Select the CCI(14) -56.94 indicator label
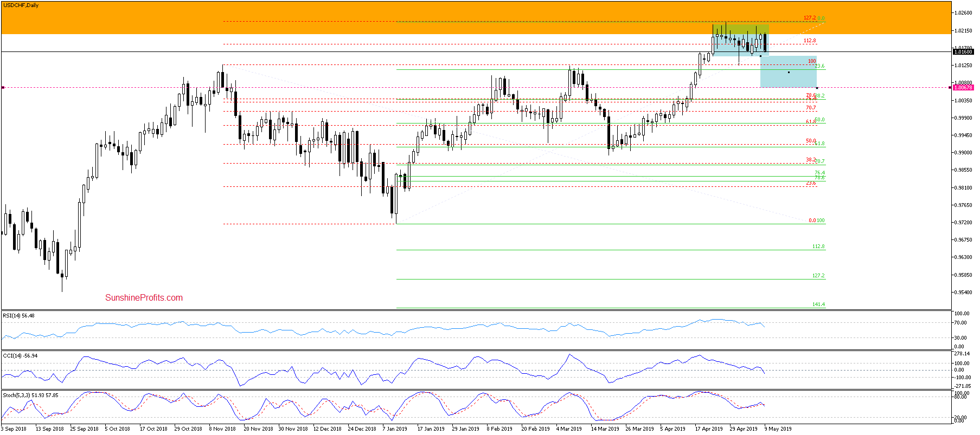 20,356
